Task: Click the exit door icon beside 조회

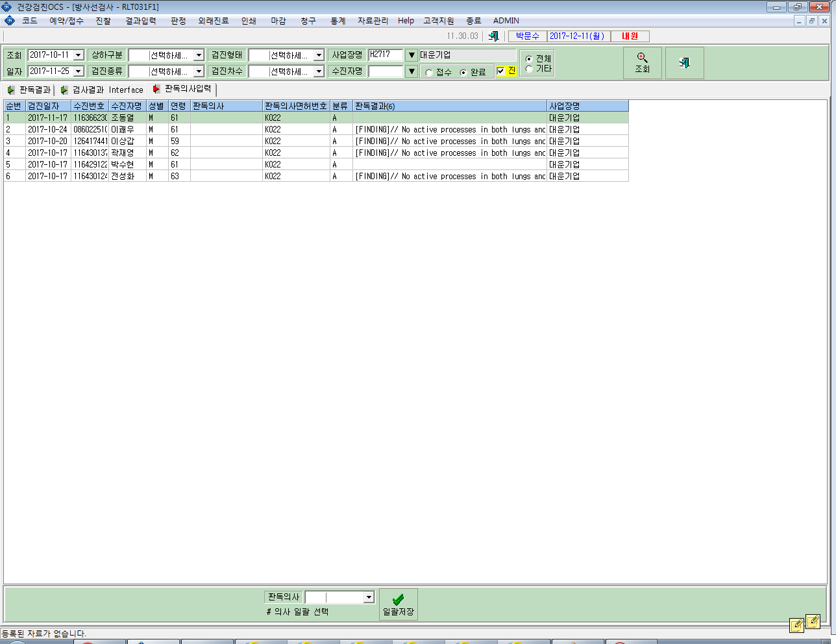Action: pos(684,63)
